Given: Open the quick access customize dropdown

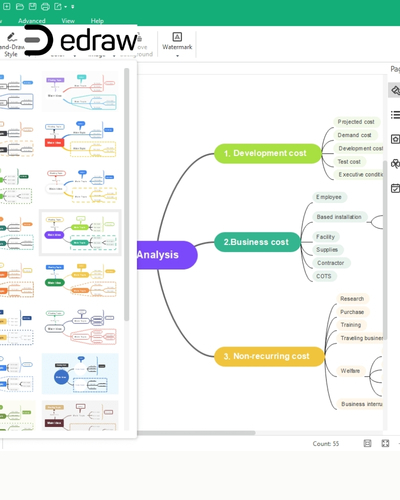Looking at the screenshot, I should [73, 7].
